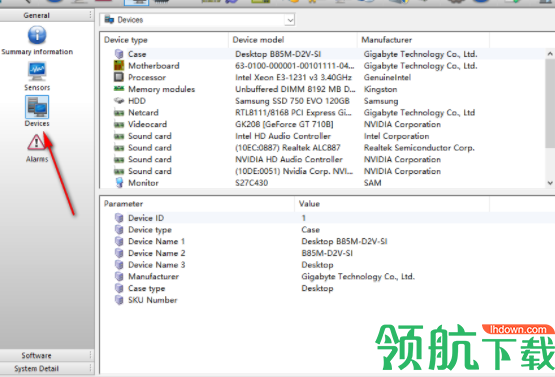Click the Kingston manufacturer cell
555x377 pixels.
(381, 89)
